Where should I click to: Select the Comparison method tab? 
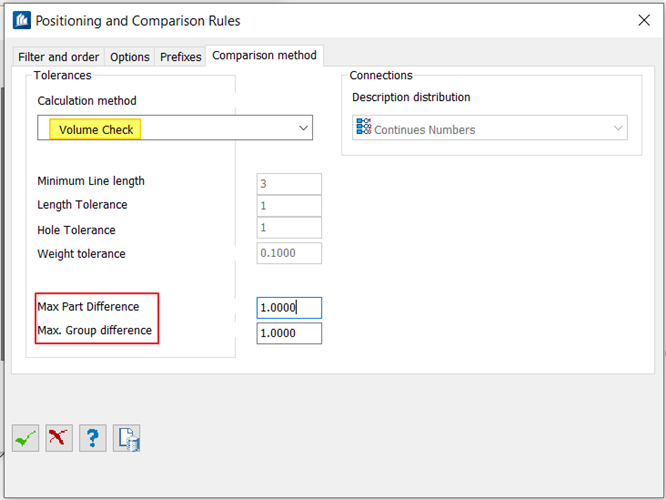[x=264, y=56]
